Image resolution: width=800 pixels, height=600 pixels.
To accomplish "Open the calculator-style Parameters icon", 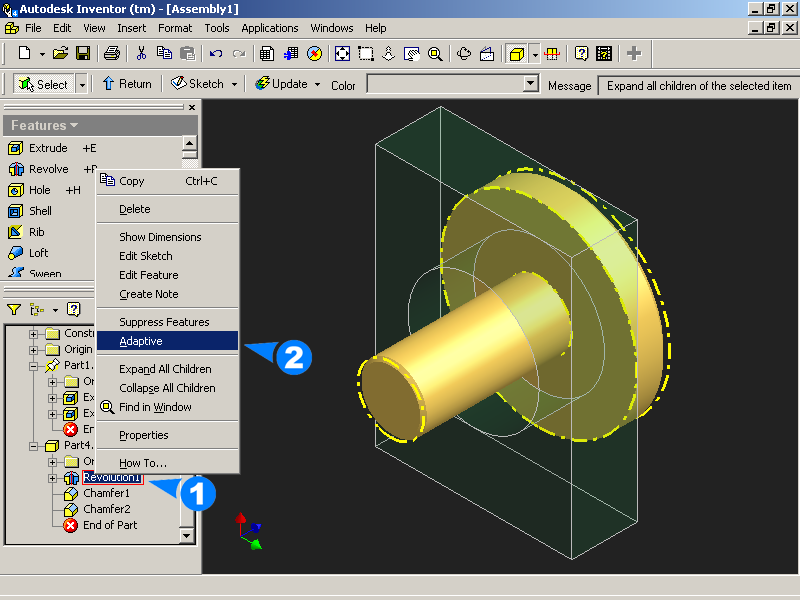I will pos(266,53).
